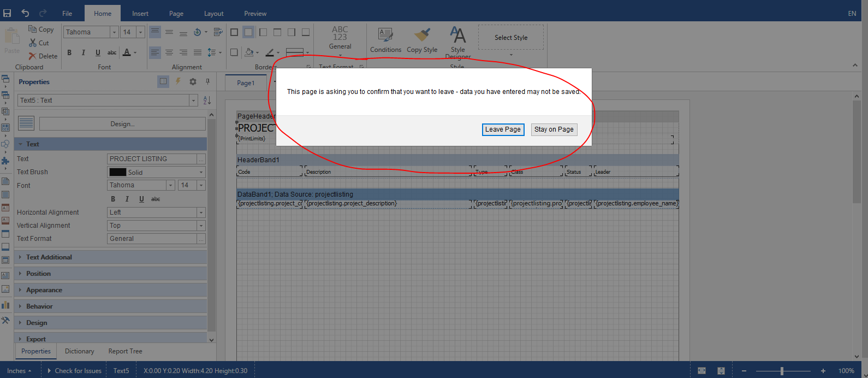Click the Design... button
Screen dimensions: 868x378
(122, 124)
